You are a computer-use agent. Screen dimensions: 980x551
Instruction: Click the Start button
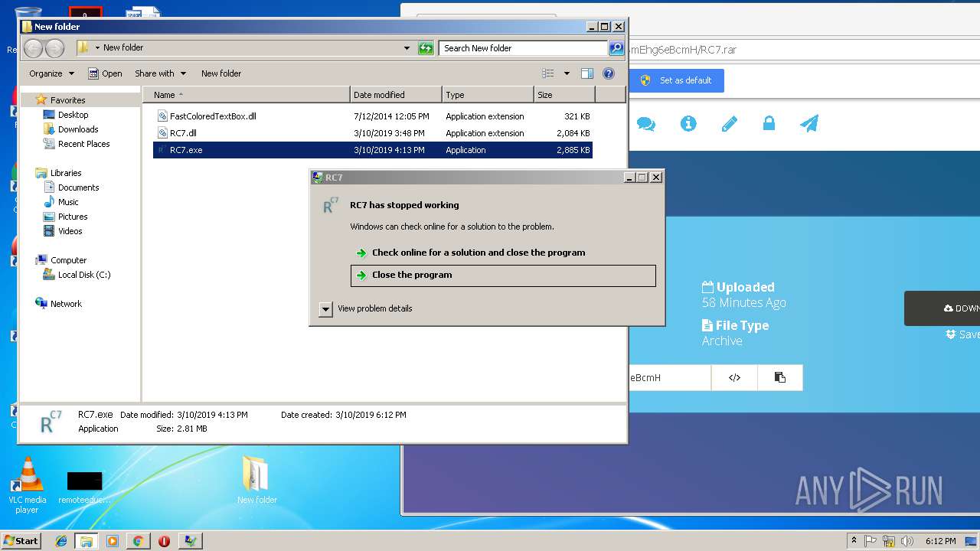(x=21, y=540)
